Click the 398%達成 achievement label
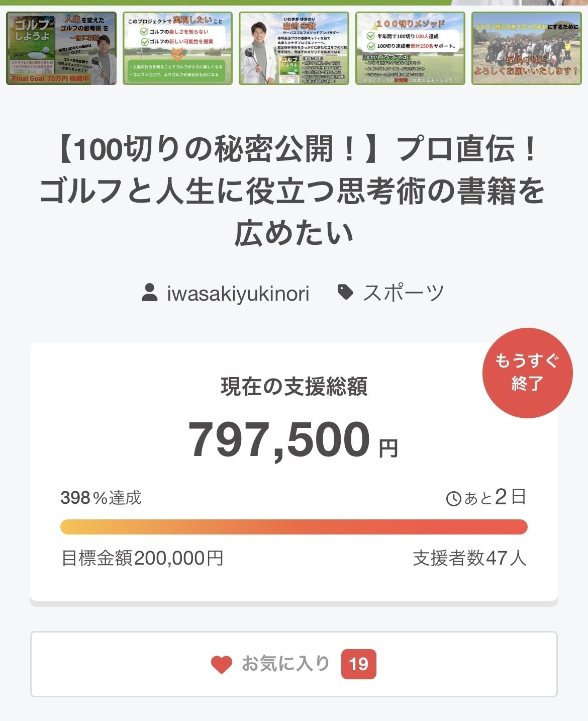The image size is (588, 721). (101, 498)
